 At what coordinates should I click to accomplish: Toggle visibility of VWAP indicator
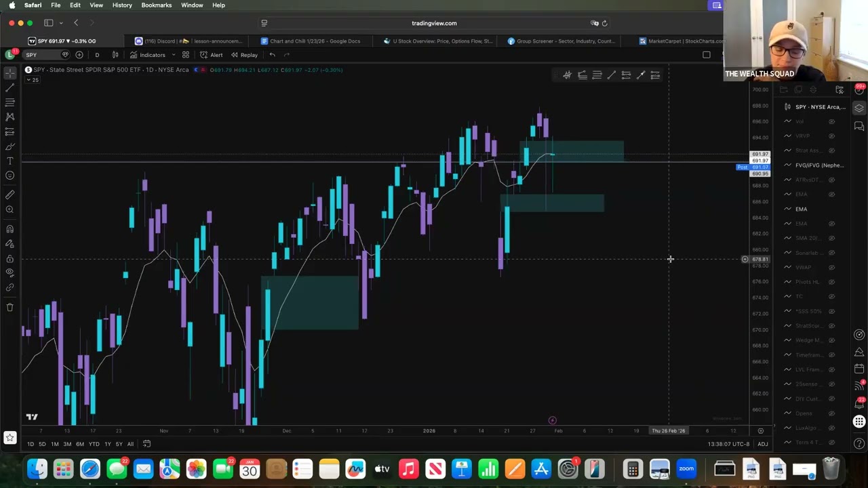click(831, 267)
